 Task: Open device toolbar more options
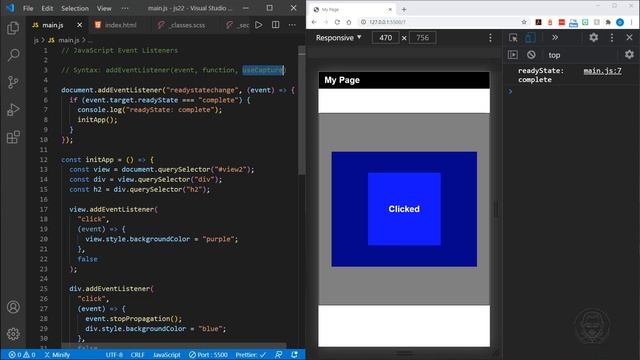490,38
